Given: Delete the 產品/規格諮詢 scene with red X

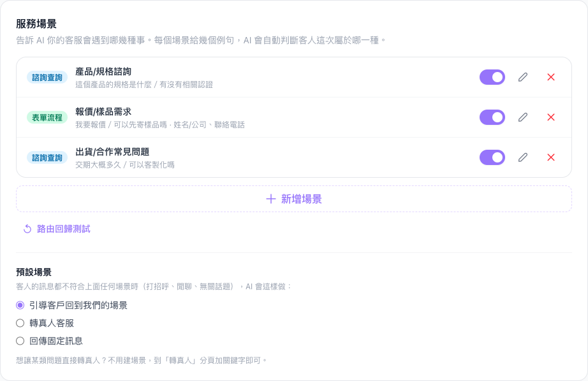Looking at the screenshot, I should [551, 77].
